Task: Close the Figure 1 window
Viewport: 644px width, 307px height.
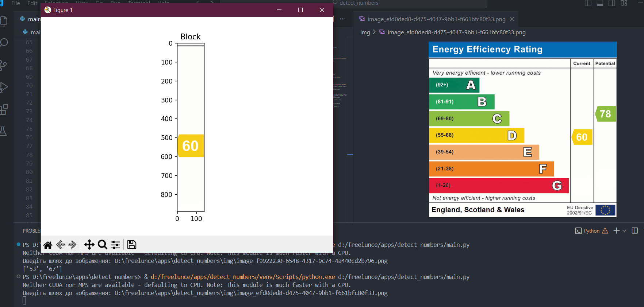Action: coord(322,10)
